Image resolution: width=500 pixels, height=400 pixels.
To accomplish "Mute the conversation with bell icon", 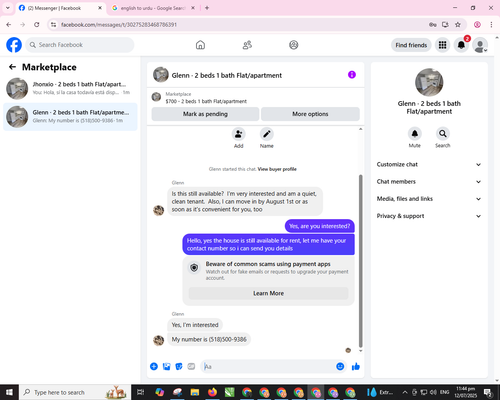I will click(415, 134).
